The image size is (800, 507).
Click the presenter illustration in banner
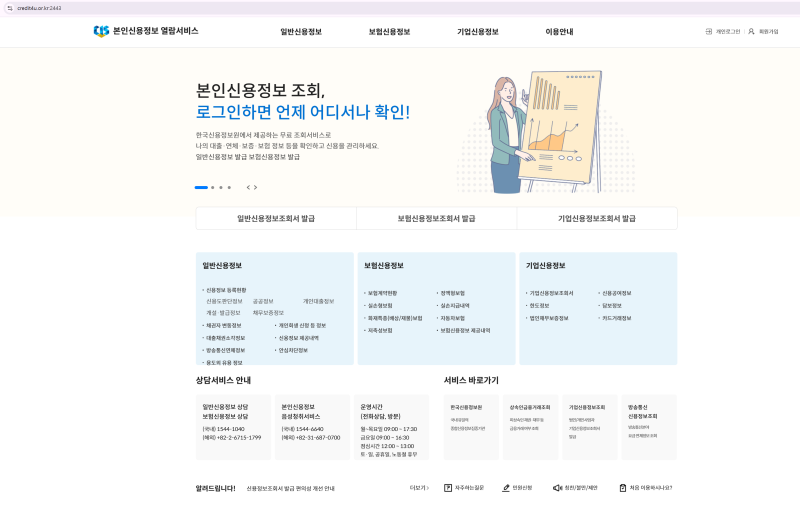pyautogui.click(x=546, y=132)
